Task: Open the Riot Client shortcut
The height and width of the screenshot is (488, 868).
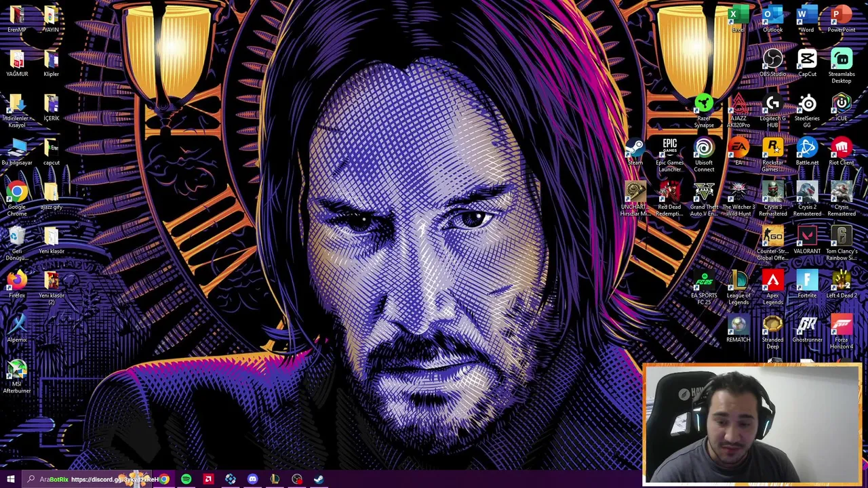Action: 841,152
